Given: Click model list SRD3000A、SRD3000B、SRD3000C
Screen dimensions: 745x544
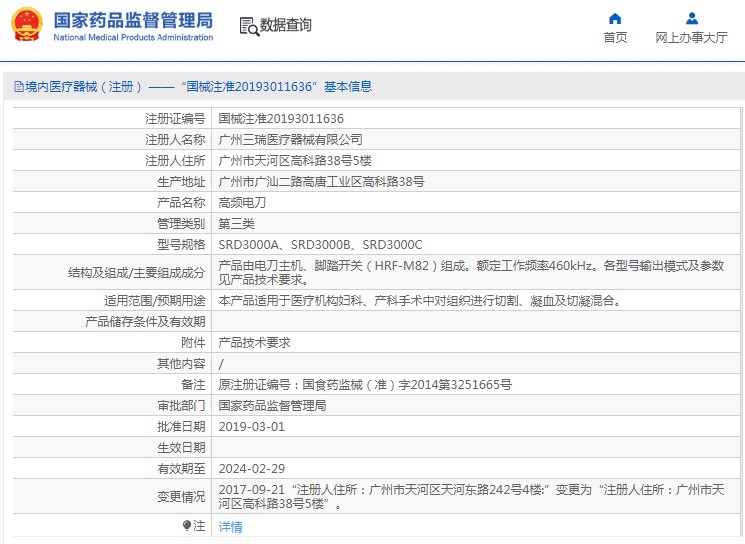Looking at the screenshot, I should (320, 245).
